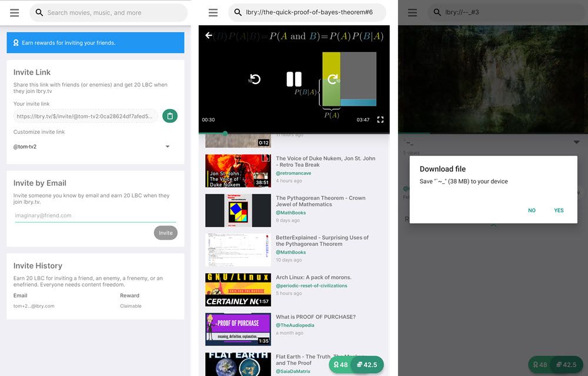
Task: Click Claimable reward status
Action: pos(131,306)
